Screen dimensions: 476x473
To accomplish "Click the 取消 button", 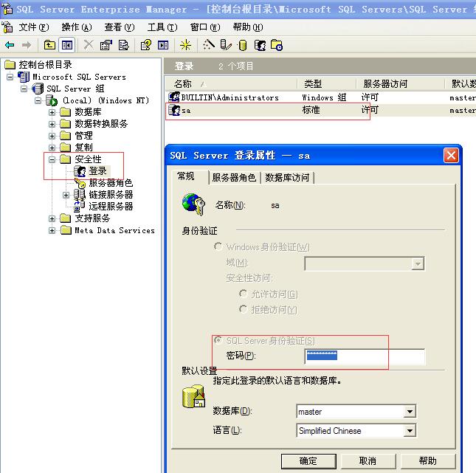I will click(x=368, y=461).
